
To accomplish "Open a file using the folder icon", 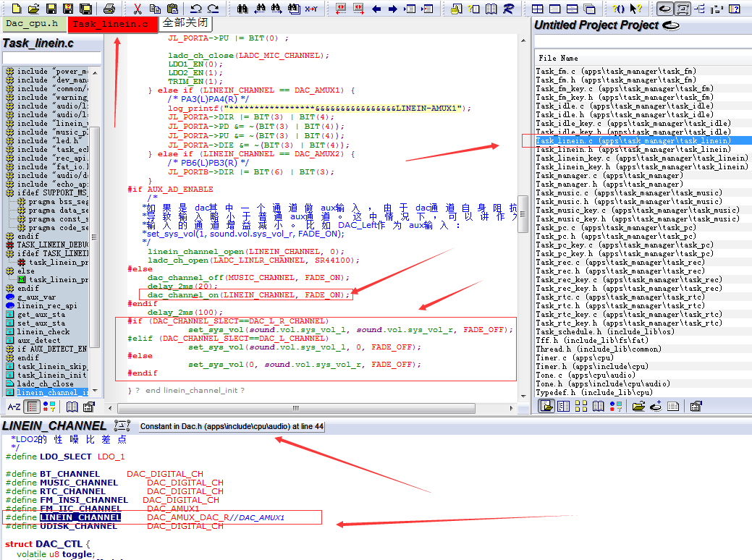I will 33,9.
